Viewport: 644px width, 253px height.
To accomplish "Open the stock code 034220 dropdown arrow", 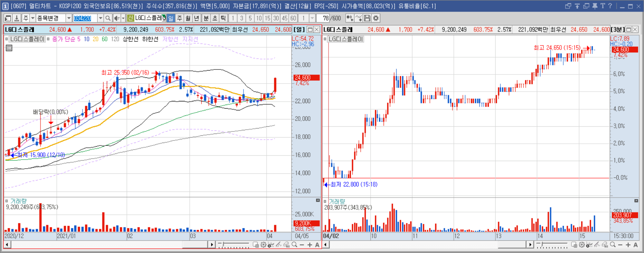I will pos(101,18).
